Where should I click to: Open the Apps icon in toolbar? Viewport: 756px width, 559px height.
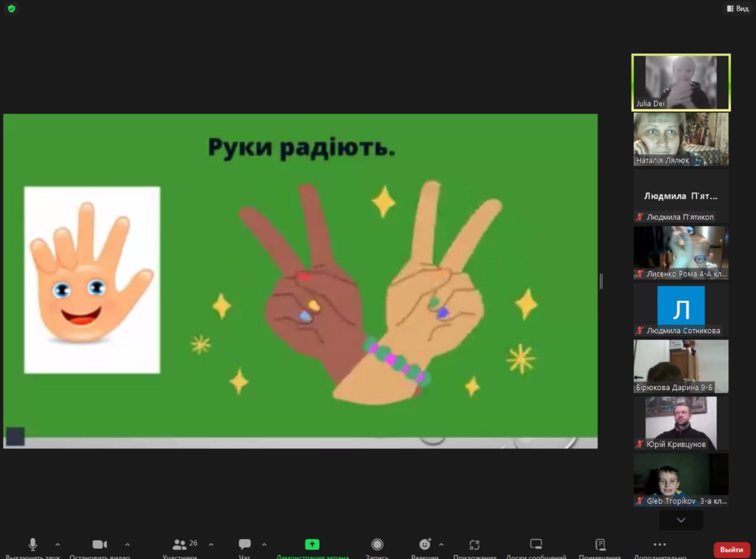click(474, 544)
